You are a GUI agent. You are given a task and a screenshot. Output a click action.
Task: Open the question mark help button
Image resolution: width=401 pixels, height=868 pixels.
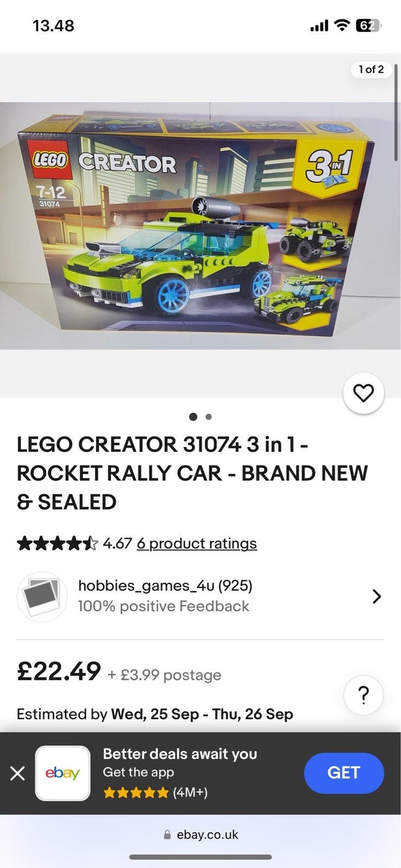[x=364, y=694]
